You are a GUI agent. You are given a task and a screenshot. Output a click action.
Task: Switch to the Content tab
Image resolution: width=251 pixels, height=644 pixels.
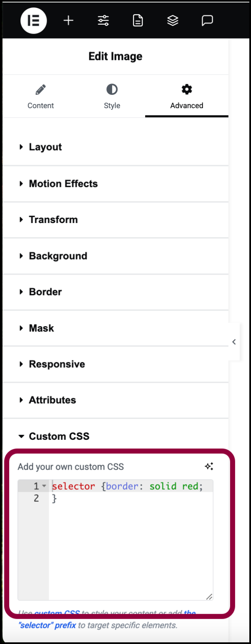click(x=40, y=96)
